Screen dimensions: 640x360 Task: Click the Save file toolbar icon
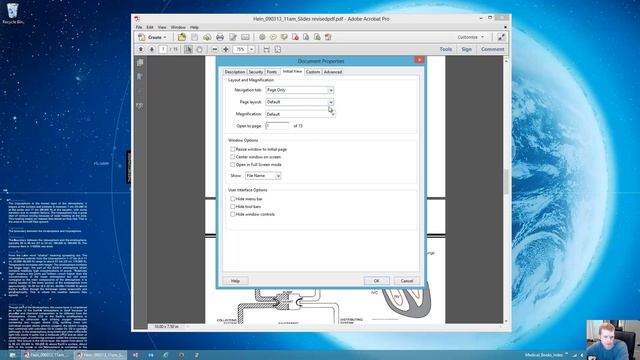pos(194,37)
